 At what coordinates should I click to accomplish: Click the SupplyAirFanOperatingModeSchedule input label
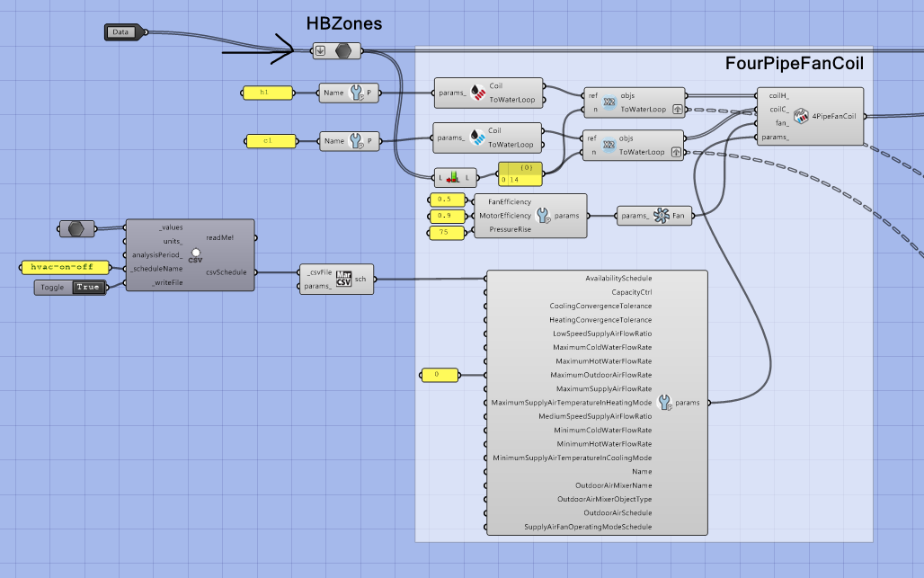(588, 527)
